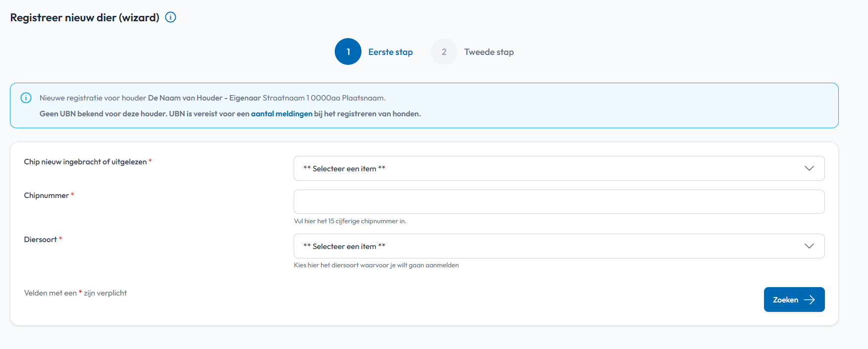868x349 pixels.
Task: Click Chip nieuw ingebracht of uitgelezen label
Action: pyautogui.click(x=85, y=162)
